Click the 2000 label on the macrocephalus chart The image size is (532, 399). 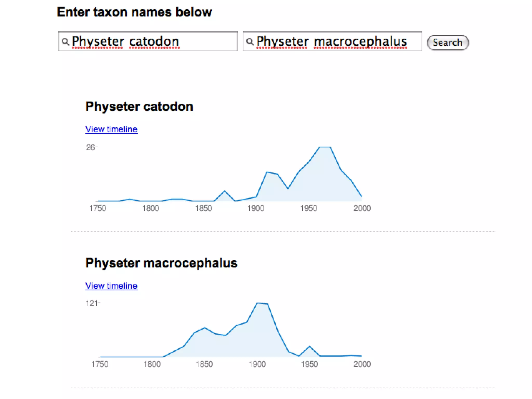(362, 364)
